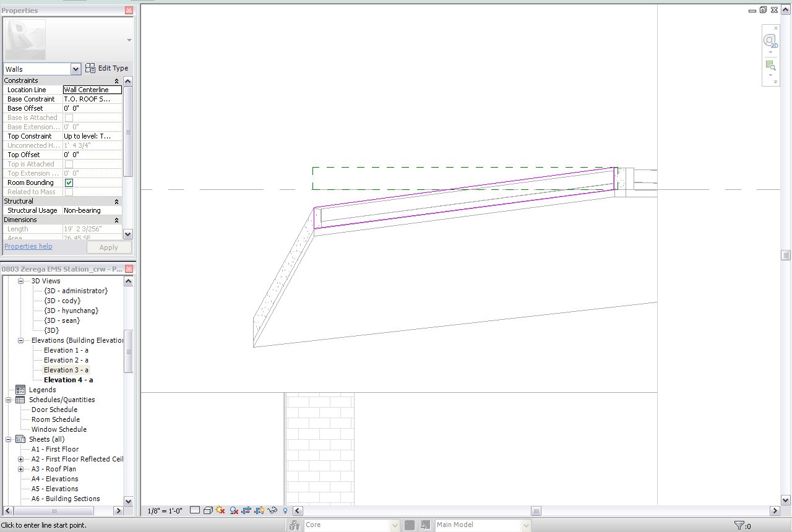
Task: Open the type selector dropdown arrow
Action: 129,40
